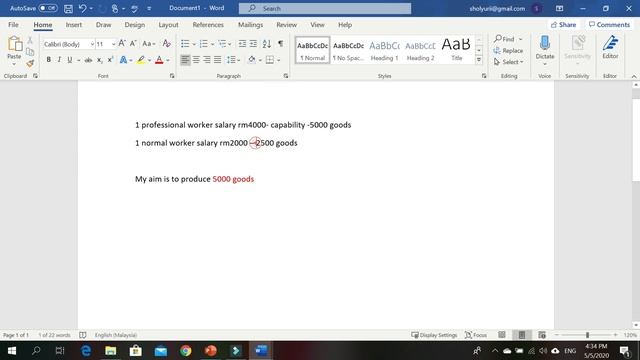
Task: Open the Paragraph dialog launcher
Action: [286, 76]
